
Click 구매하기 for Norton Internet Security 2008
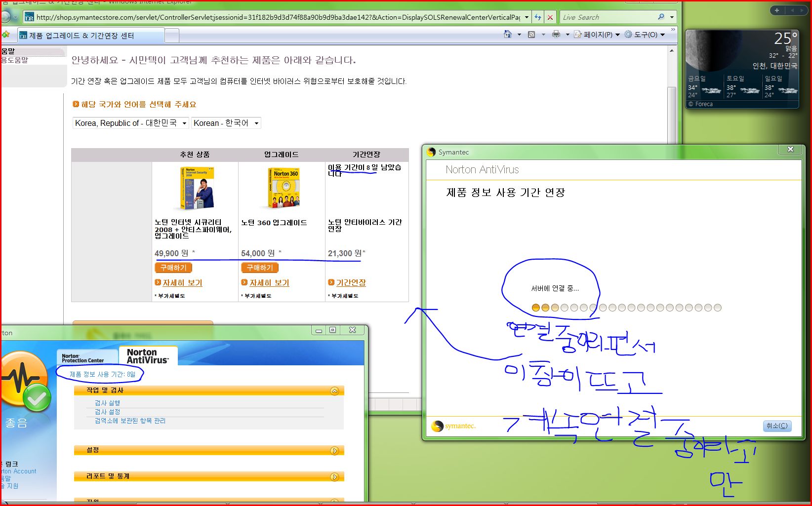point(173,268)
